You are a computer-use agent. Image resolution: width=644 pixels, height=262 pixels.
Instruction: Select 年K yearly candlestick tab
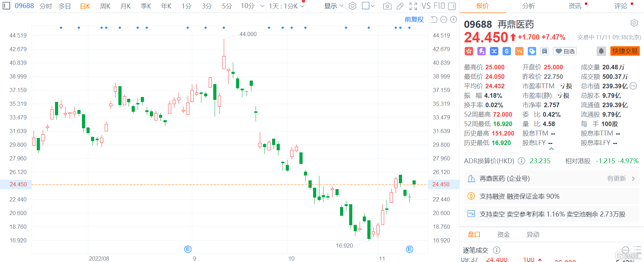coord(166,6)
